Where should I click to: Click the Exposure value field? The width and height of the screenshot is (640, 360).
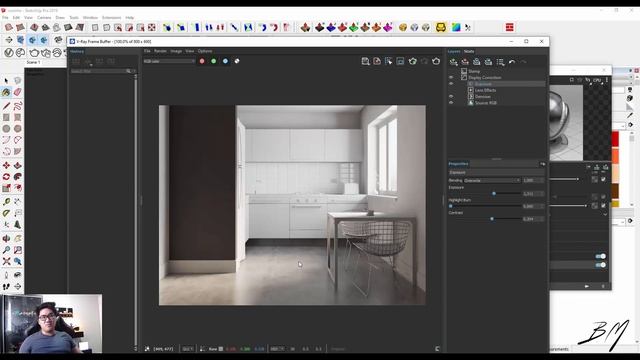533,193
